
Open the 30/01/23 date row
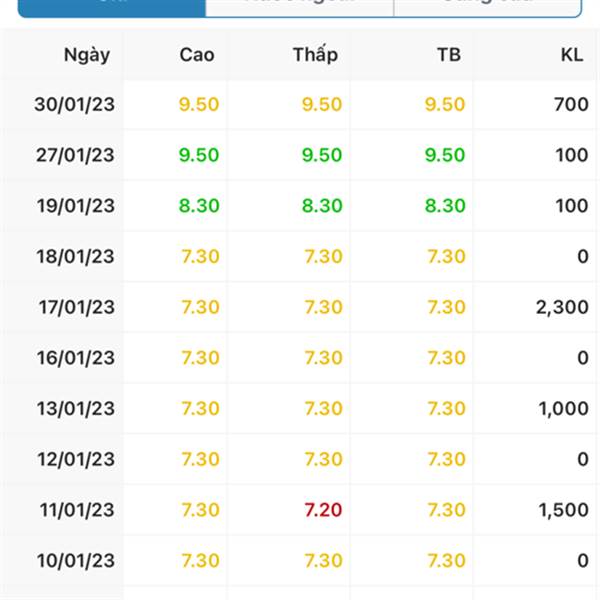(300, 104)
